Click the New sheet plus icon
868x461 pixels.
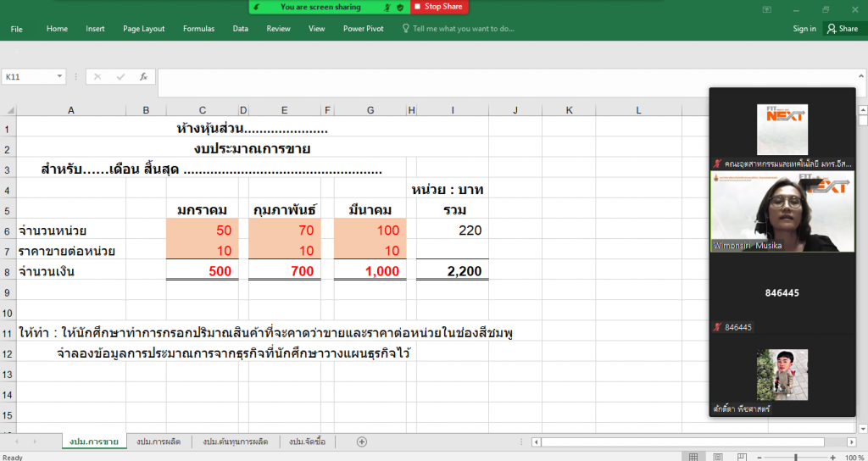click(x=362, y=442)
